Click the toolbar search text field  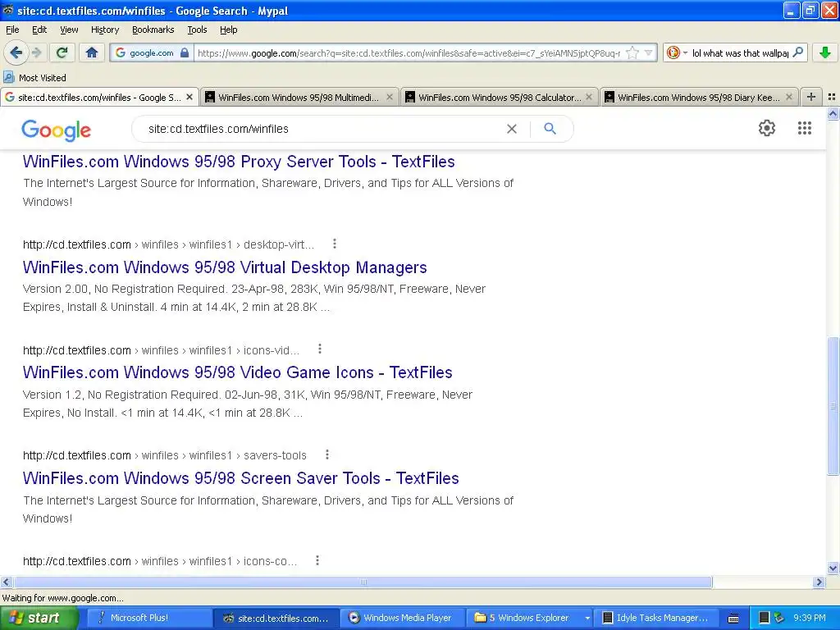(740, 52)
